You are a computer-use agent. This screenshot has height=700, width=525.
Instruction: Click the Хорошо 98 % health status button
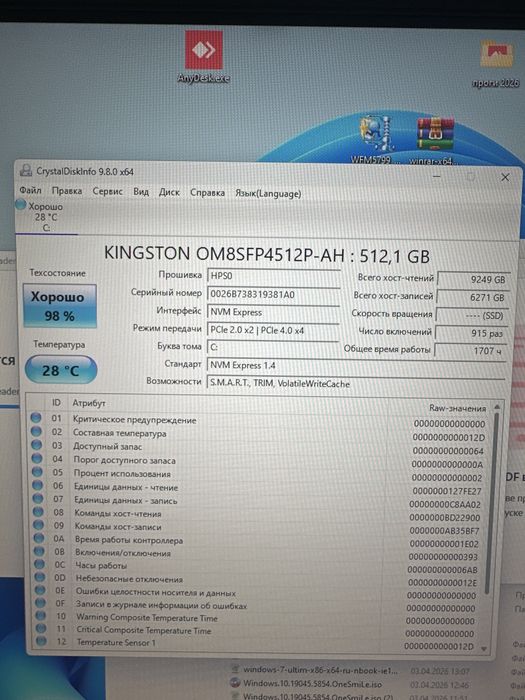pos(59,306)
